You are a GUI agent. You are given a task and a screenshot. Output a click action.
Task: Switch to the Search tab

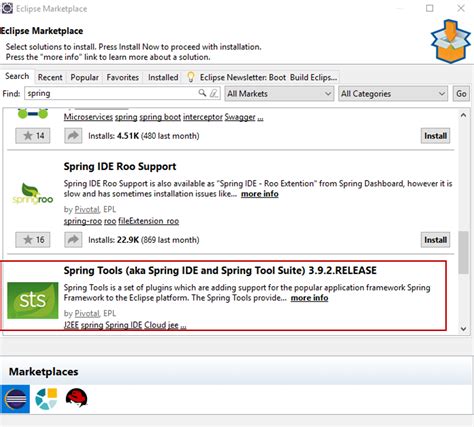coord(17,76)
